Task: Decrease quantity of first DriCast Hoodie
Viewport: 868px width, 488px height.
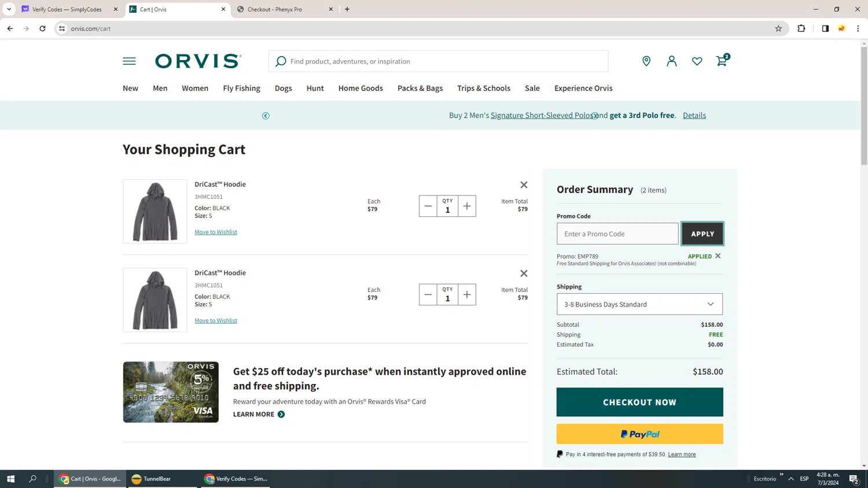Action: click(x=428, y=206)
